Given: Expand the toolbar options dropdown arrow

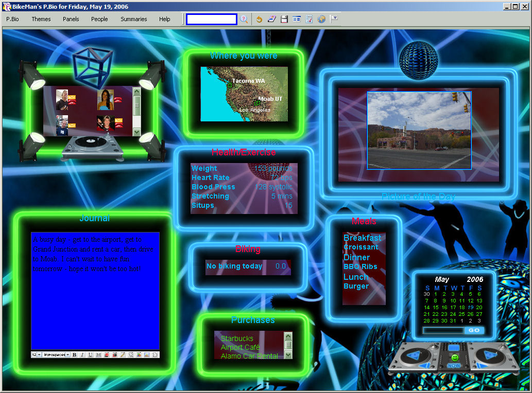Looking at the screenshot, I should tap(334, 19).
